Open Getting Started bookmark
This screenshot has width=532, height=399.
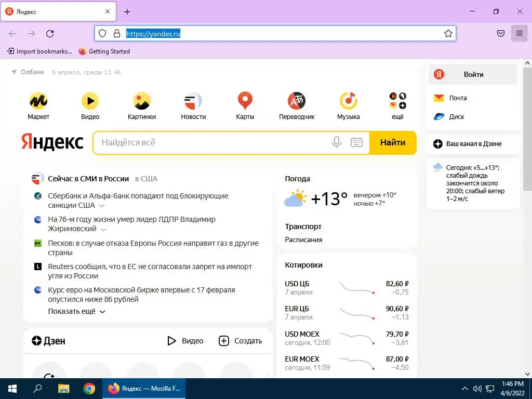[x=104, y=51]
